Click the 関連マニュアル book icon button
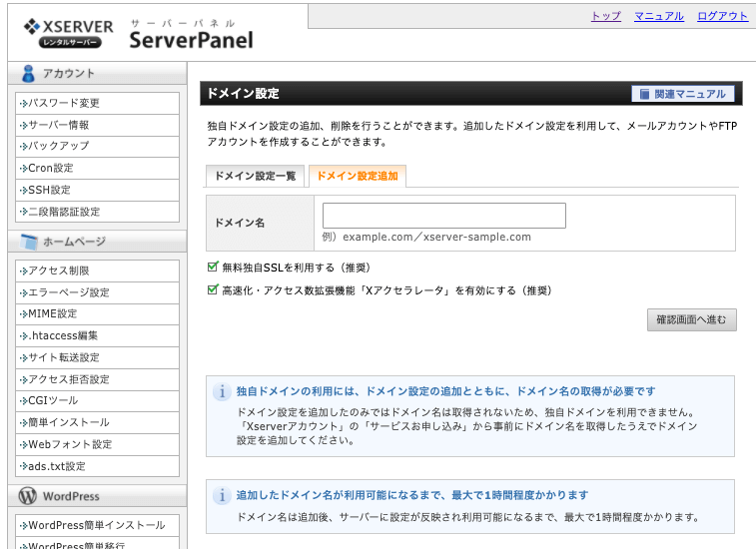756x549 pixels. click(683, 94)
